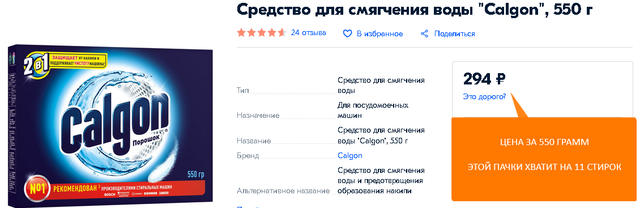This screenshot has width=644, height=208.
Task: Click the ХВАТИТ НА 11 СТИРОК text
Action: (573, 167)
